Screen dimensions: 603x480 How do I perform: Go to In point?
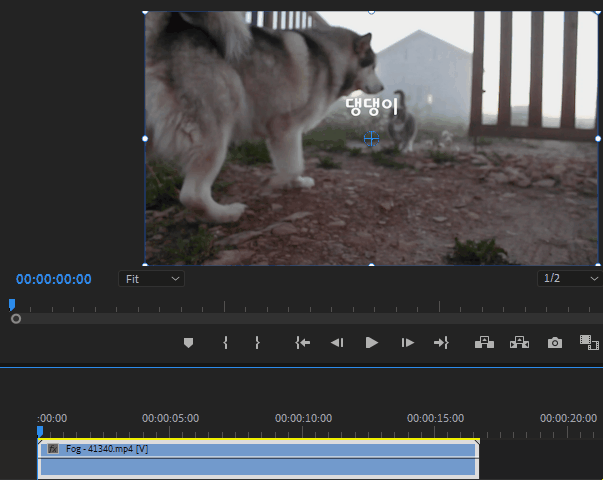coord(302,342)
